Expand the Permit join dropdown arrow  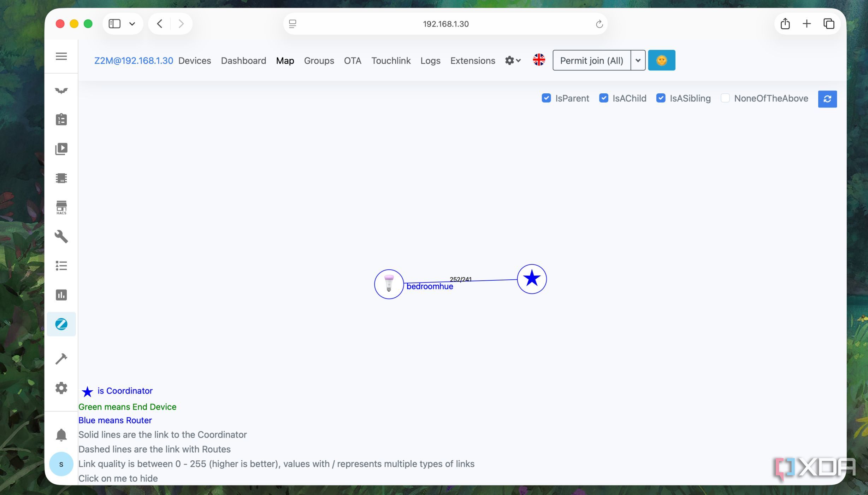[638, 60]
